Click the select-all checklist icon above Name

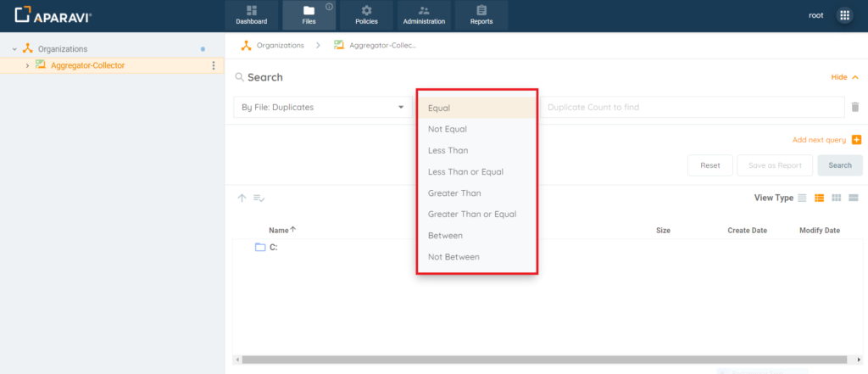259,198
